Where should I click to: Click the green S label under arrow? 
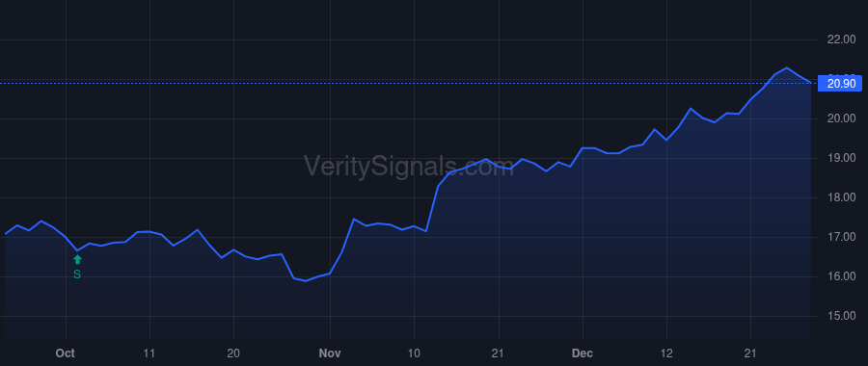[77, 274]
